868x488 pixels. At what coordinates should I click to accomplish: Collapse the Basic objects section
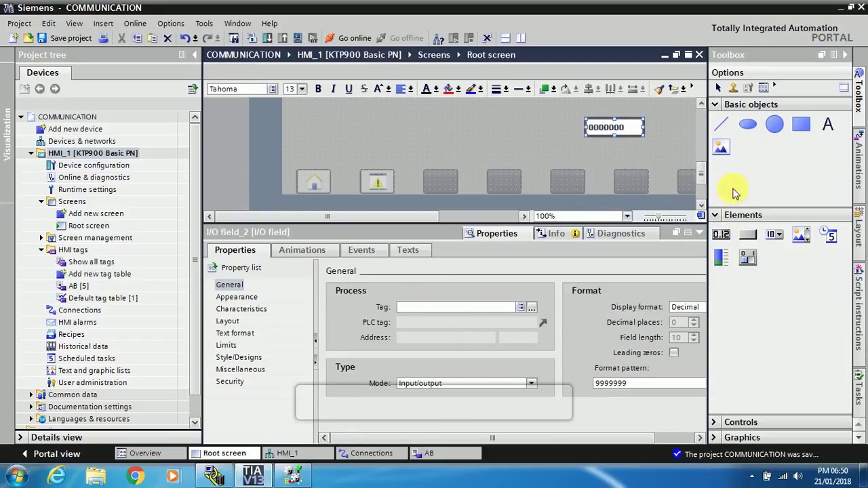click(x=715, y=104)
